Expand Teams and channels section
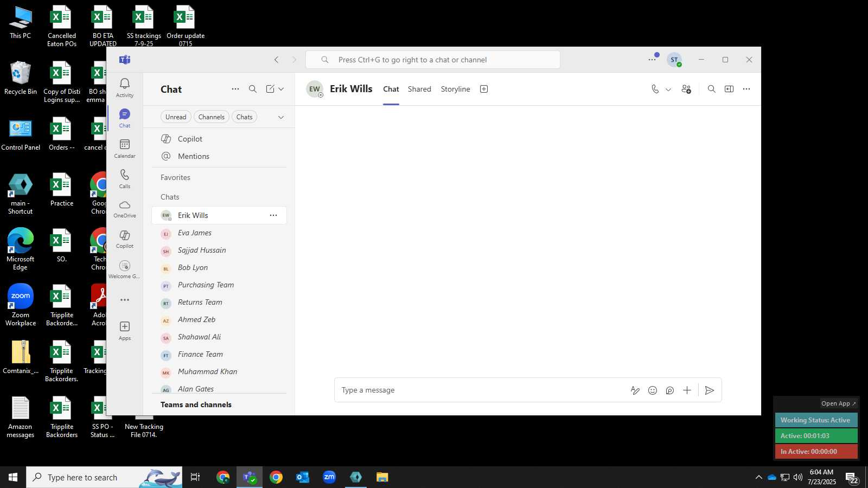868x488 pixels. [x=196, y=404]
